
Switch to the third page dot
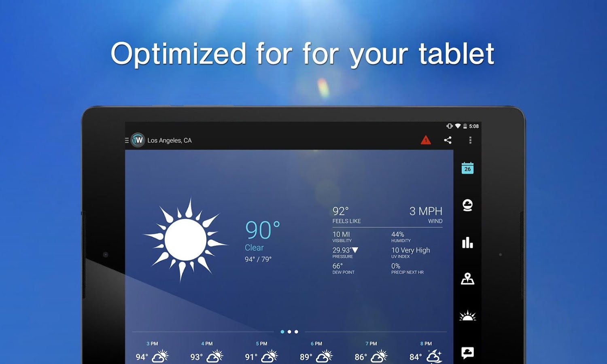tap(296, 332)
